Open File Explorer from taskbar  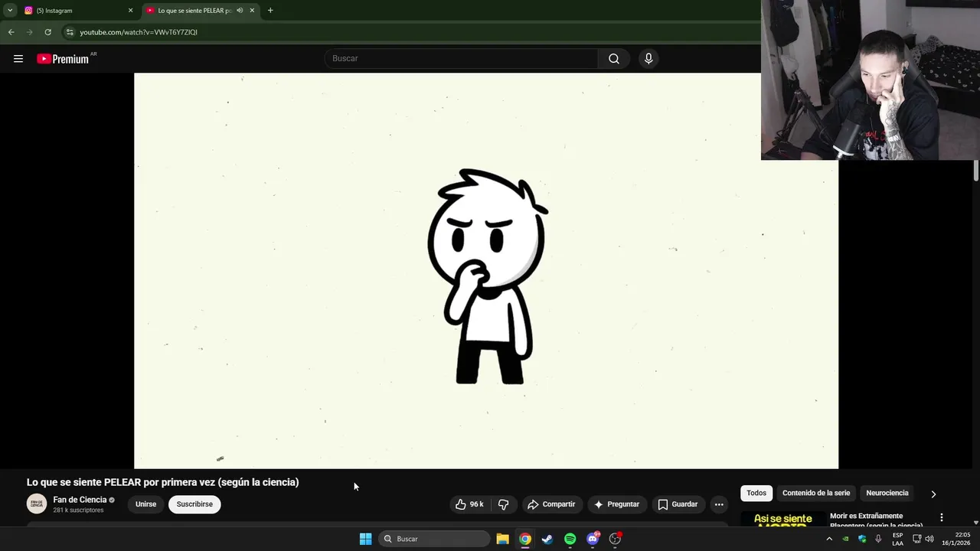502,539
